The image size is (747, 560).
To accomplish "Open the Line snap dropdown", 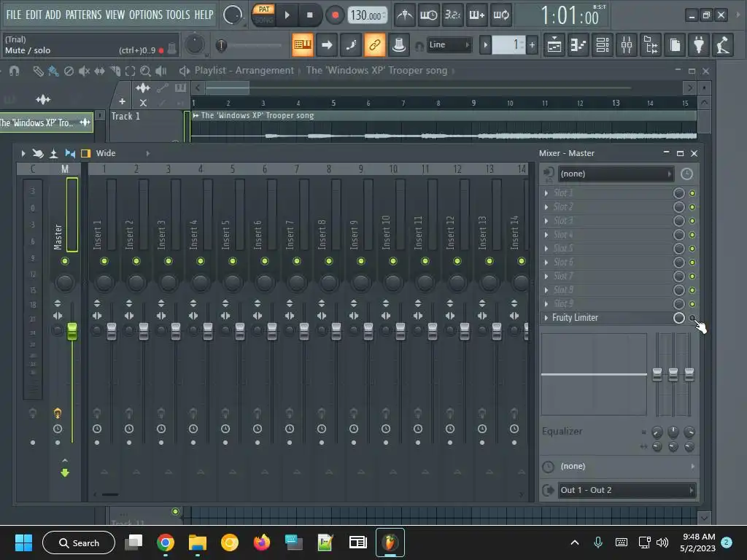I will [x=449, y=44].
